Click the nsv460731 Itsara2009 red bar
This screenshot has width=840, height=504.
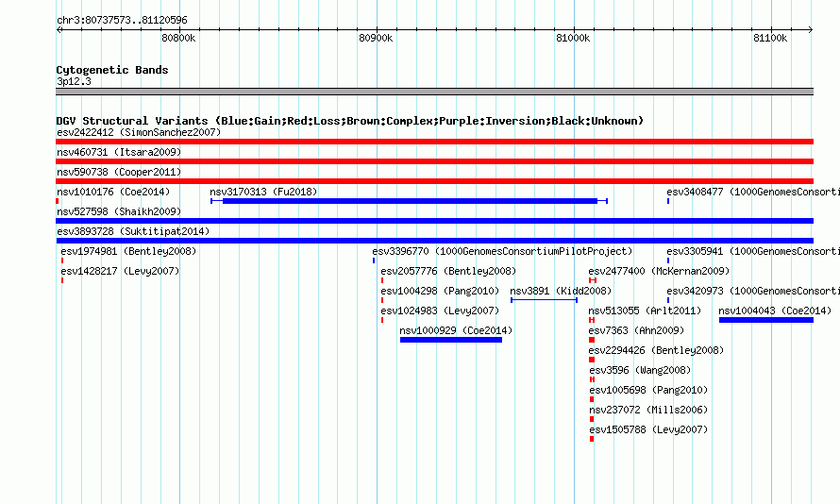[434, 161]
